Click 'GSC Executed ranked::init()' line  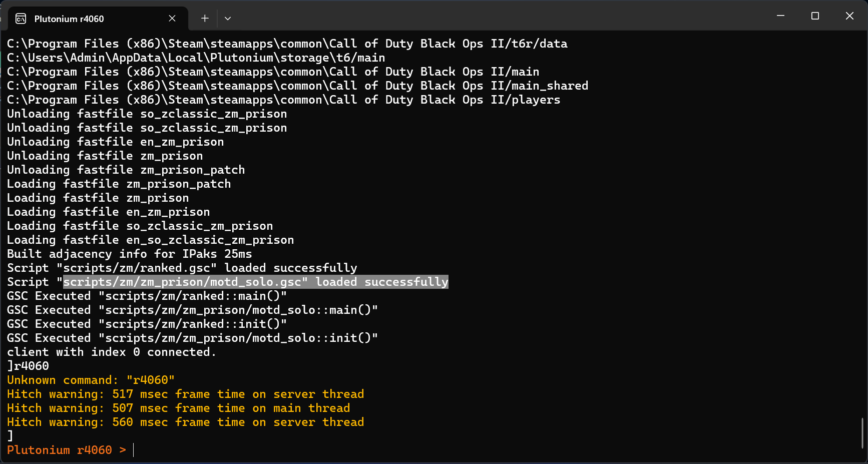(147, 324)
